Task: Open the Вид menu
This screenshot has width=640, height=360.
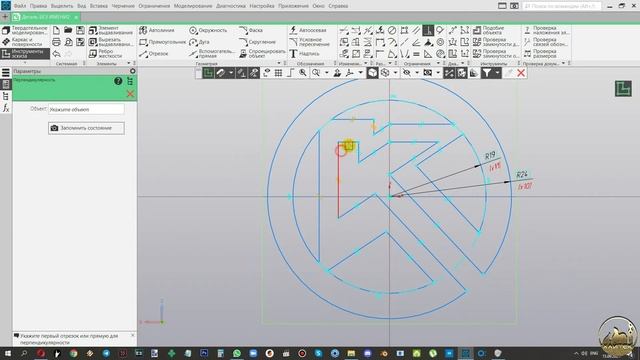Action: pyautogui.click(x=82, y=6)
